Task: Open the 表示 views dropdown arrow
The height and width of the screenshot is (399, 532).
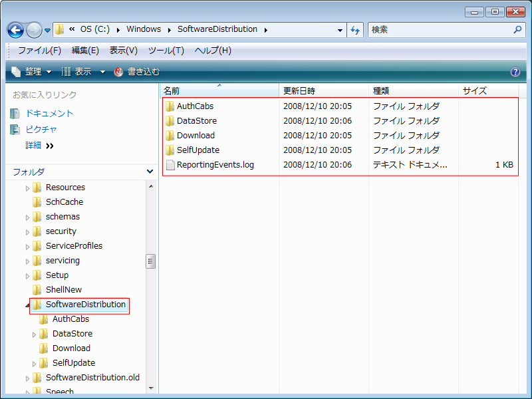Action: click(102, 72)
